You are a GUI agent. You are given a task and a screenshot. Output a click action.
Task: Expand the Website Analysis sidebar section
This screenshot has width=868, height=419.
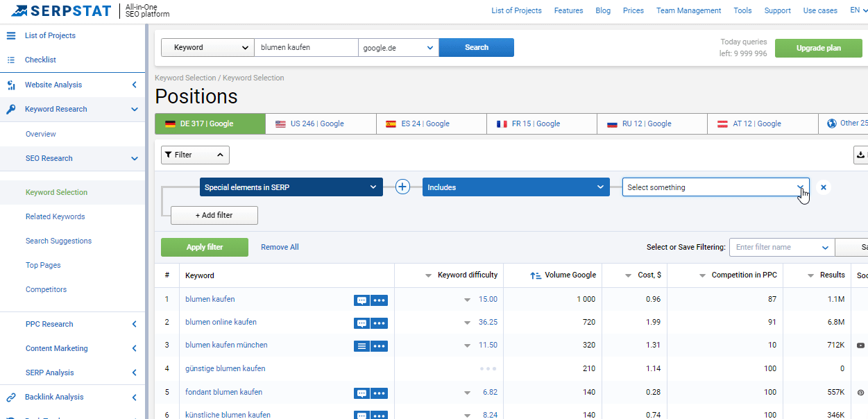[135, 85]
